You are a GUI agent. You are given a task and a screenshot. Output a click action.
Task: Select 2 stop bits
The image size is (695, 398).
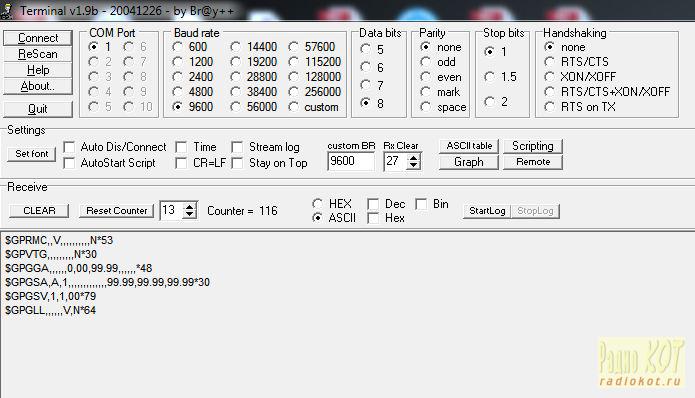pyautogui.click(x=489, y=101)
